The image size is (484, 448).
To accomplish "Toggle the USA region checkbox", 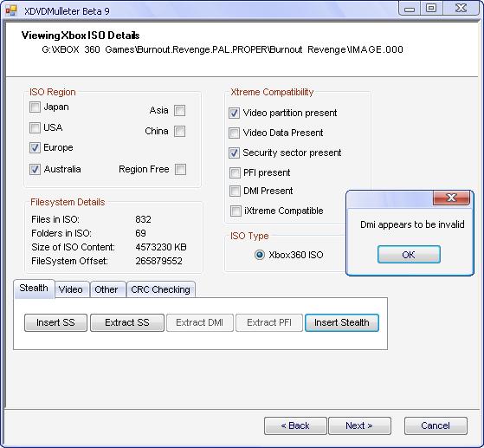I will point(35,127).
